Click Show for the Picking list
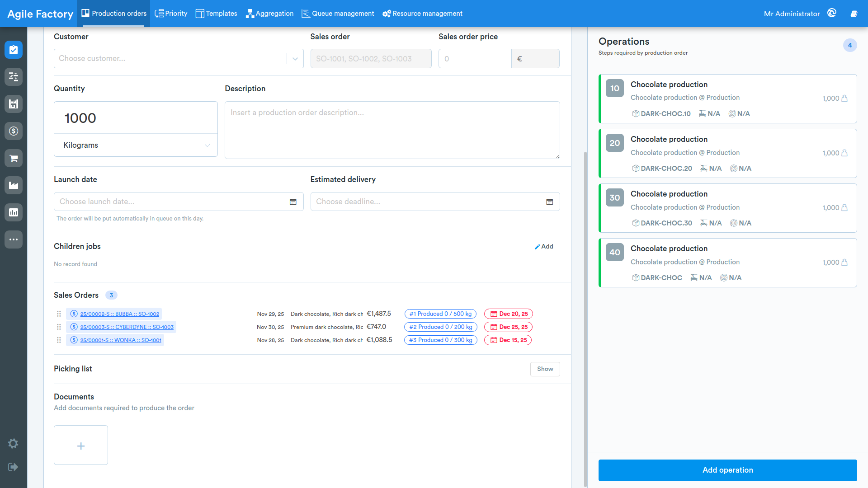 (545, 369)
